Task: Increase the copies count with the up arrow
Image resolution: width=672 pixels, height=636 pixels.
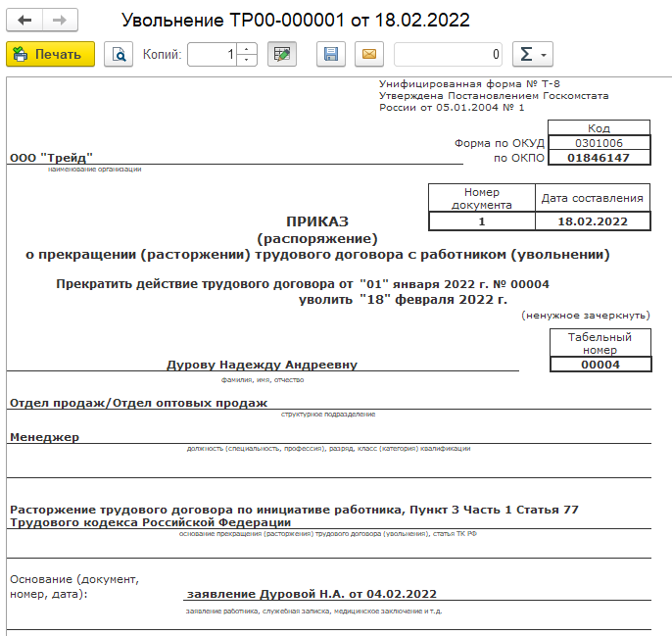Action: 247,48
